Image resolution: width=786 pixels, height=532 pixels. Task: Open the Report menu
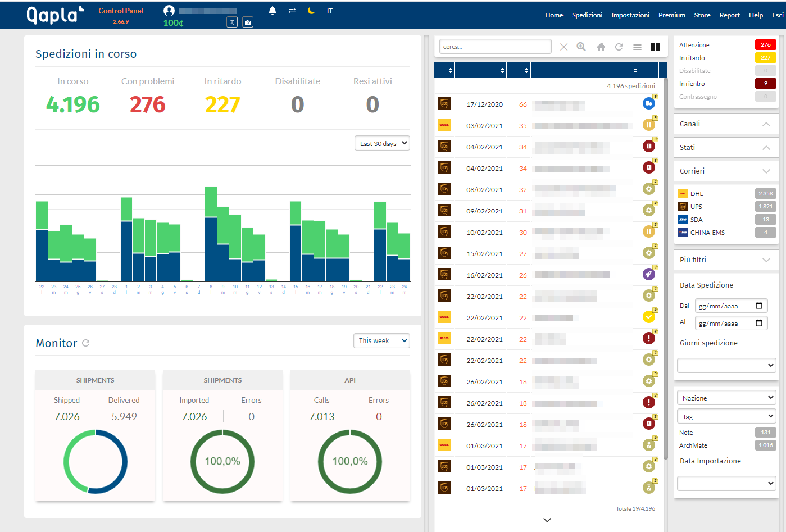729,15
